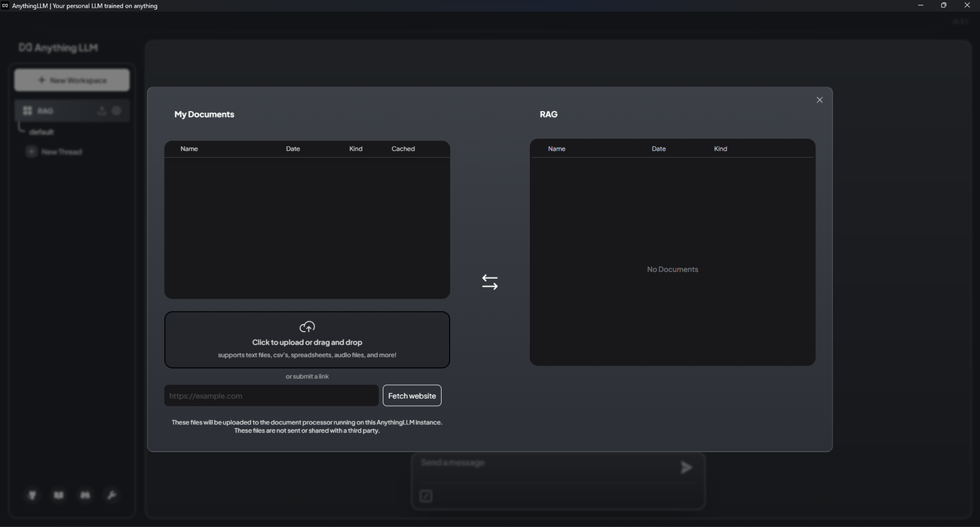Click the New Workspace button
980x527 pixels.
(x=72, y=80)
